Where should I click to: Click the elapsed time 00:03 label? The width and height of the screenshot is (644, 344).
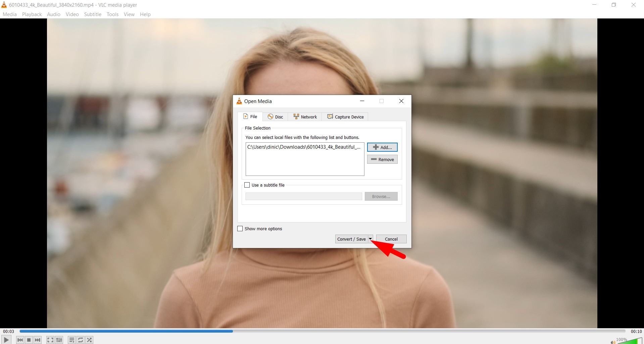click(9, 331)
